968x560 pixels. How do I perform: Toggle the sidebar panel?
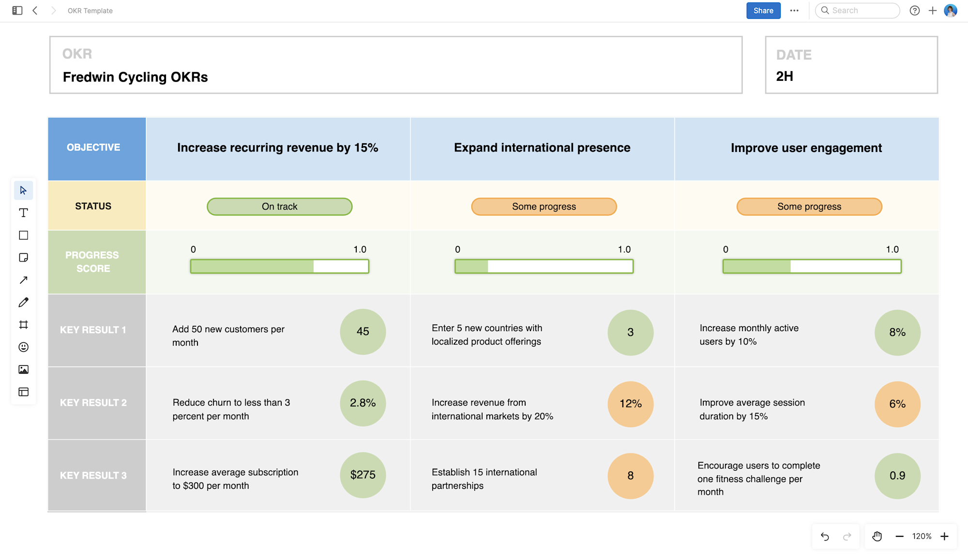point(17,11)
